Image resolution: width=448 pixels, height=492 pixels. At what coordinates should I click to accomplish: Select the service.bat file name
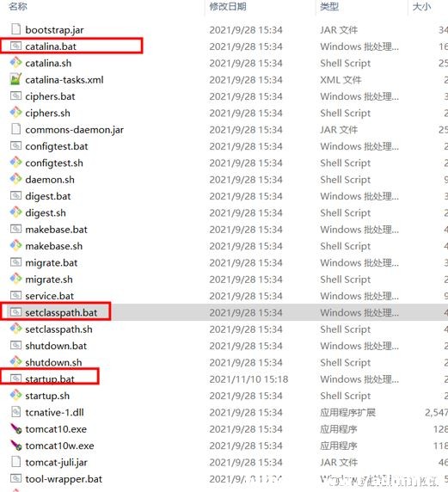[x=49, y=296]
